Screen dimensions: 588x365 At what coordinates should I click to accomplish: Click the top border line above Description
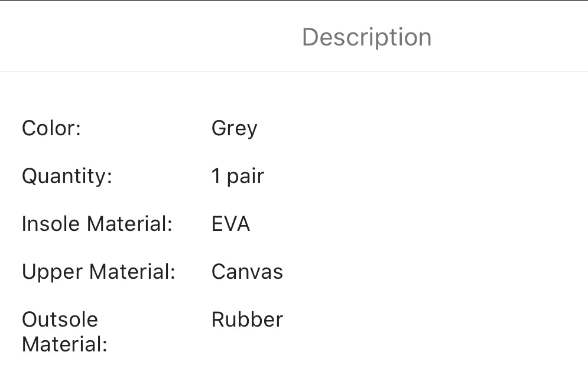click(x=294, y=1)
